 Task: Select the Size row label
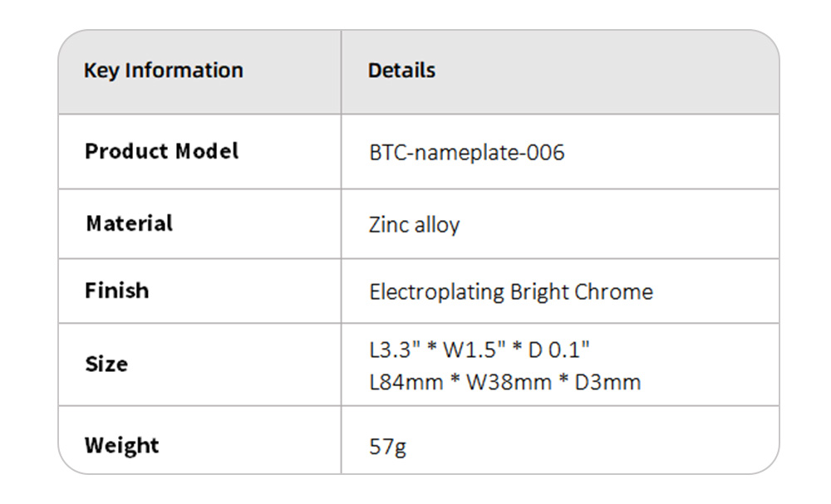pos(106,364)
